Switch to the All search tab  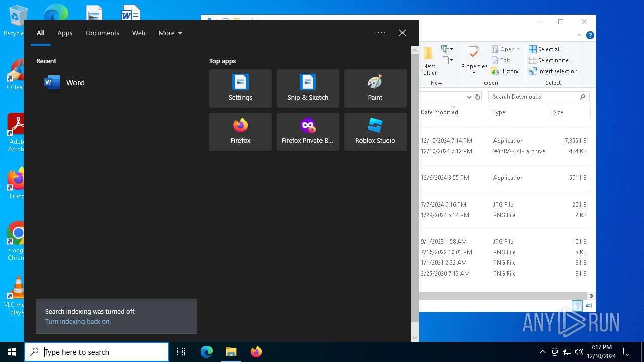(41, 33)
